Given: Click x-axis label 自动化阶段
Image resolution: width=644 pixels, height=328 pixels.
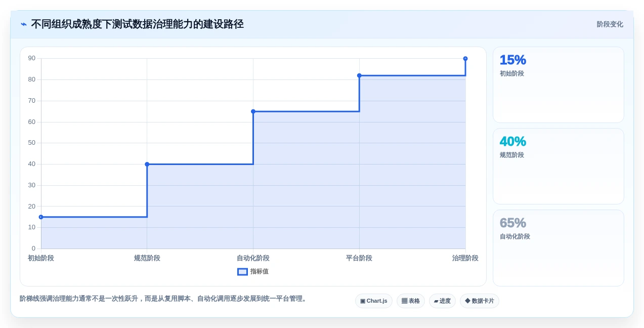Looking at the screenshot, I should 253,258.
